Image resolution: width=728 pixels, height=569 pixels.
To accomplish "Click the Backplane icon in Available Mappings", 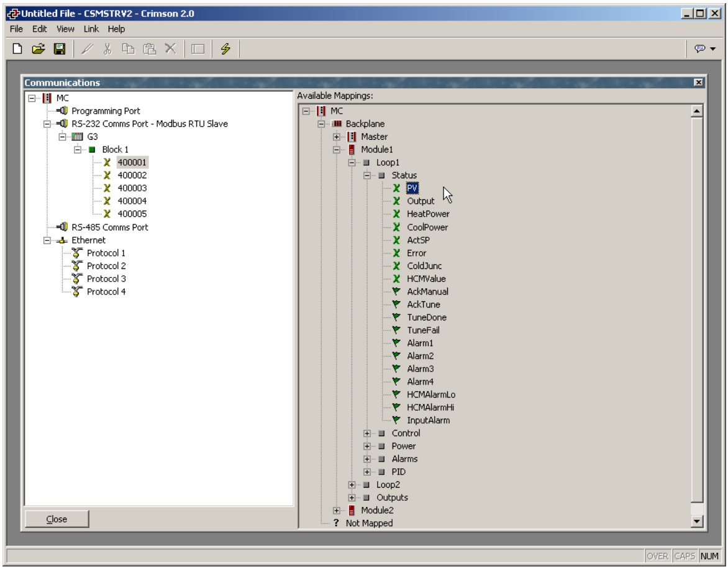I will pyautogui.click(x=337, y=124).
